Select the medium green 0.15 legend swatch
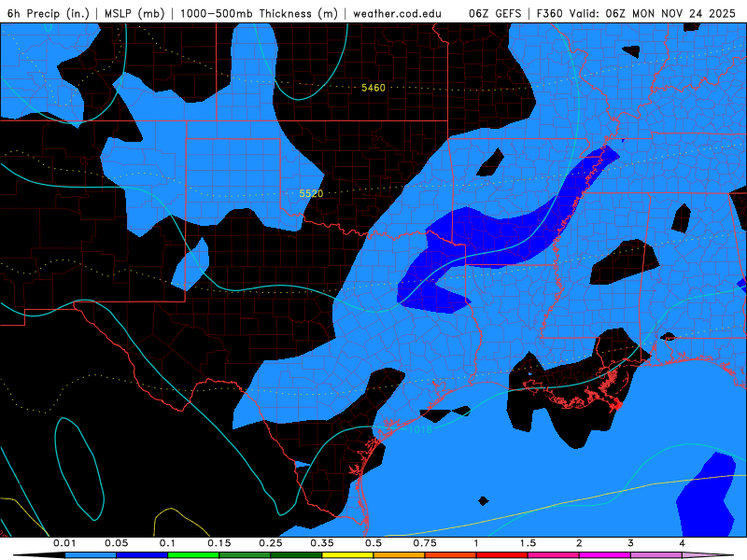 coord(245,555)
